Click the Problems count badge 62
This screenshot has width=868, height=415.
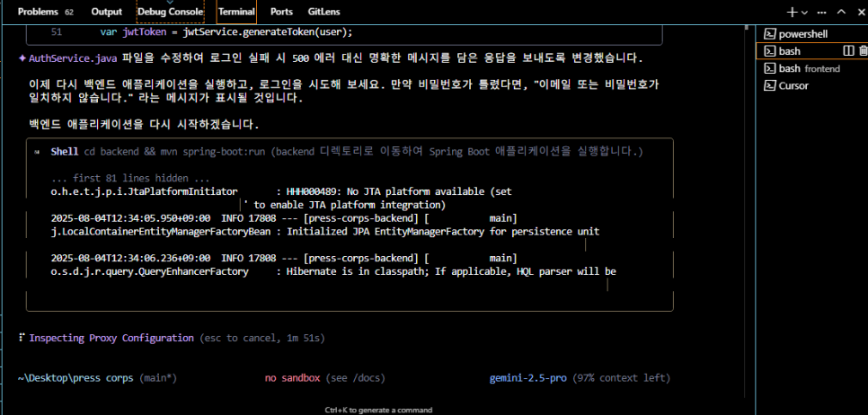pyautogui.click(x=68, y=12)
